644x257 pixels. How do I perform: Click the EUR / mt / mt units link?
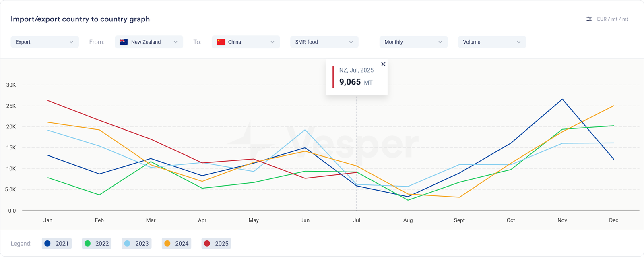click(612, 19)
